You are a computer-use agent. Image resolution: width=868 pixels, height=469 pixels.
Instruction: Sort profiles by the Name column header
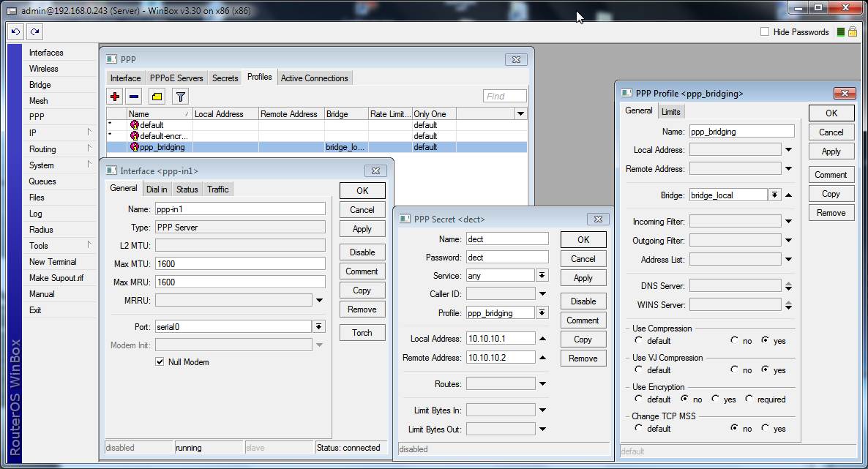(160, 114)
